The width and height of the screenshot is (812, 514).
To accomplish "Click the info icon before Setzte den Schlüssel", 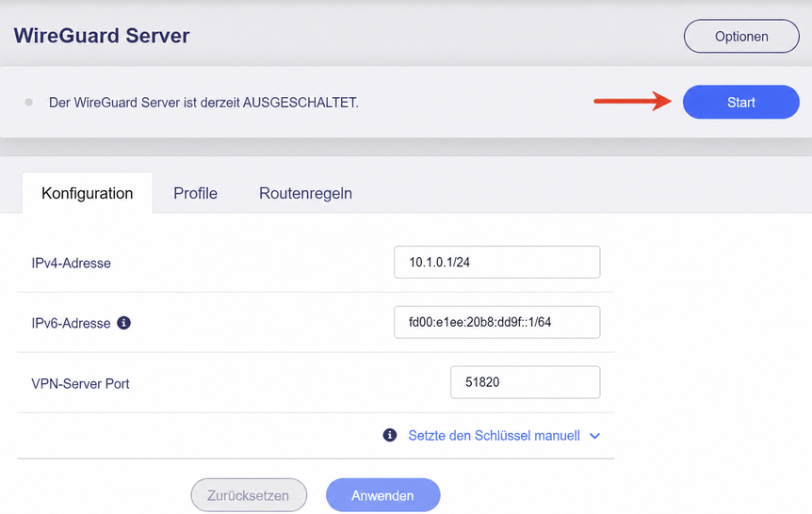I will click(390, 435).
